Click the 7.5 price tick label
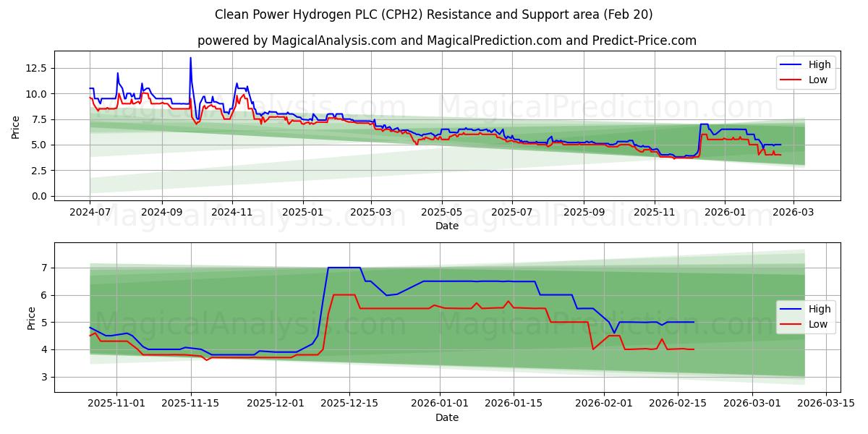 pos(40,119)
